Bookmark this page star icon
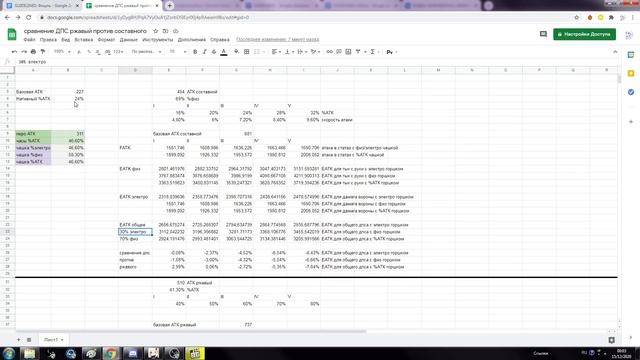 [577, 18]
